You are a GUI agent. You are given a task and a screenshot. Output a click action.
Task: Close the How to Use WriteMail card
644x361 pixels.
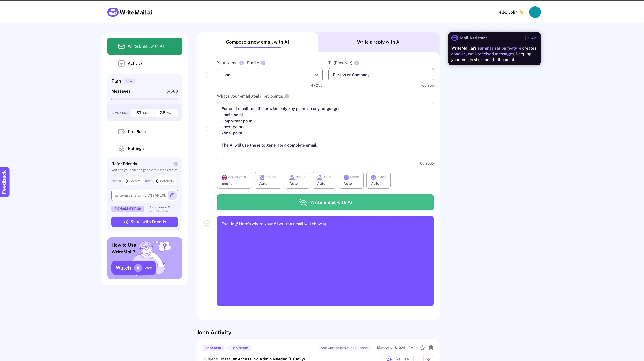point(178,242)
